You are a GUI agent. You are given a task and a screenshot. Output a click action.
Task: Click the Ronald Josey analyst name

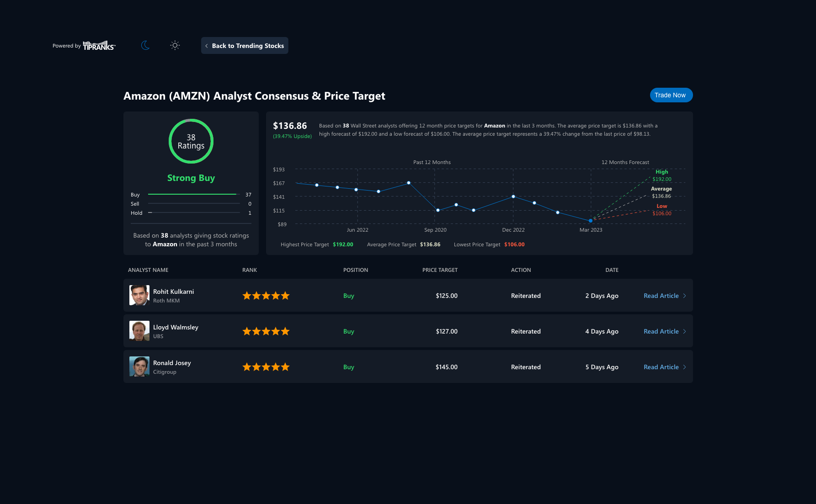click(172, 363)
